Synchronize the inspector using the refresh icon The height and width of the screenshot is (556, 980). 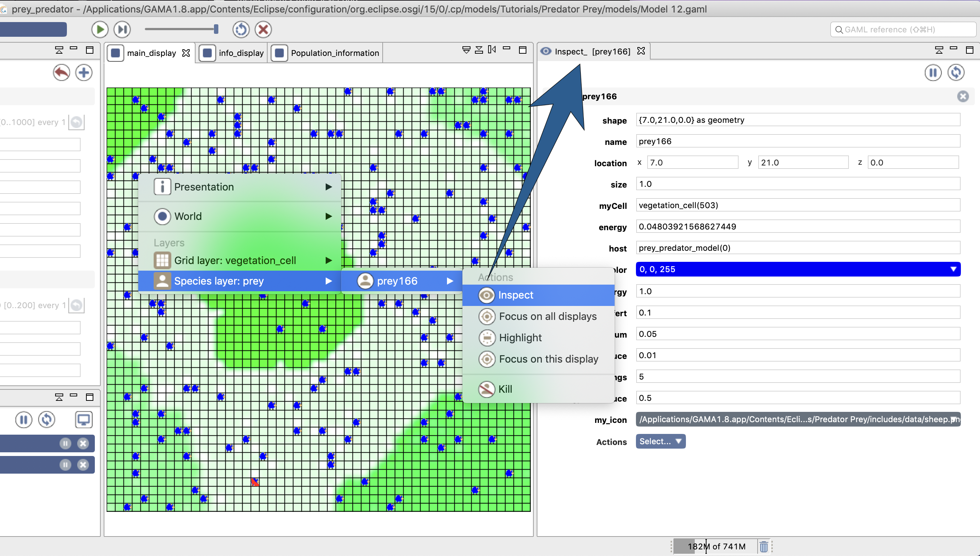click(956, 72)
